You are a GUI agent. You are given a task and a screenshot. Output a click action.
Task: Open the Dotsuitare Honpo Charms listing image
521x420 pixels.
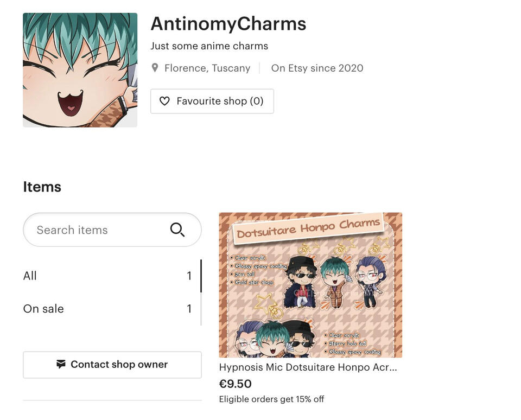tap(310, 285)
